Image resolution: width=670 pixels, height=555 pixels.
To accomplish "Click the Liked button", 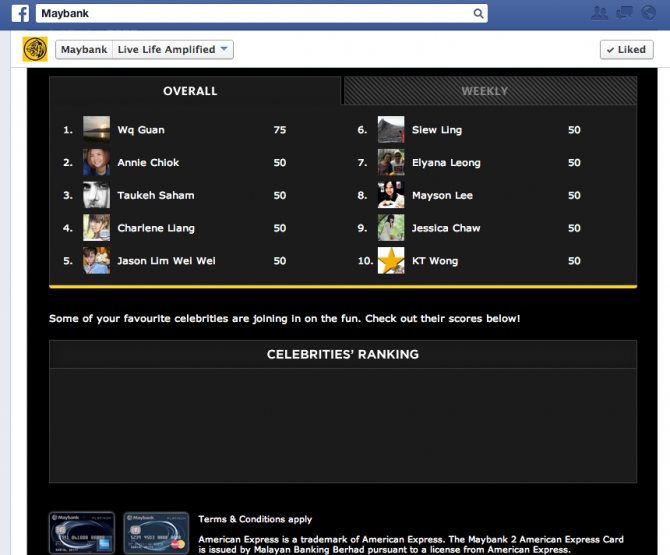I will [x=626, y=50].
